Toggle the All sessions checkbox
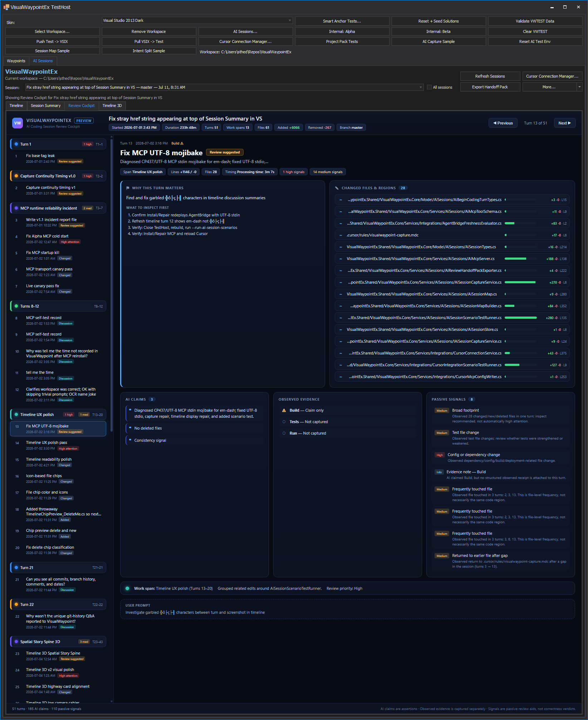Screen dimensions: 588x720 coord(429,87)
